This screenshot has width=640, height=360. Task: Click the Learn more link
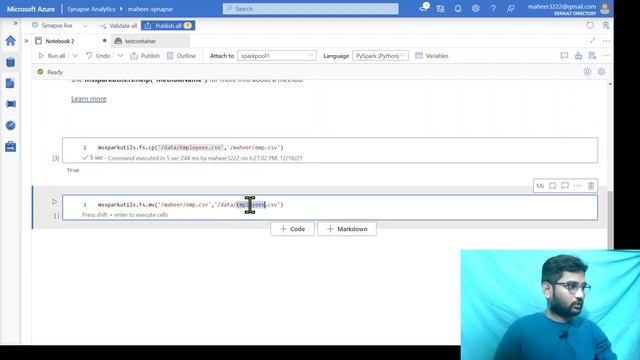click(x=89, y=99)
